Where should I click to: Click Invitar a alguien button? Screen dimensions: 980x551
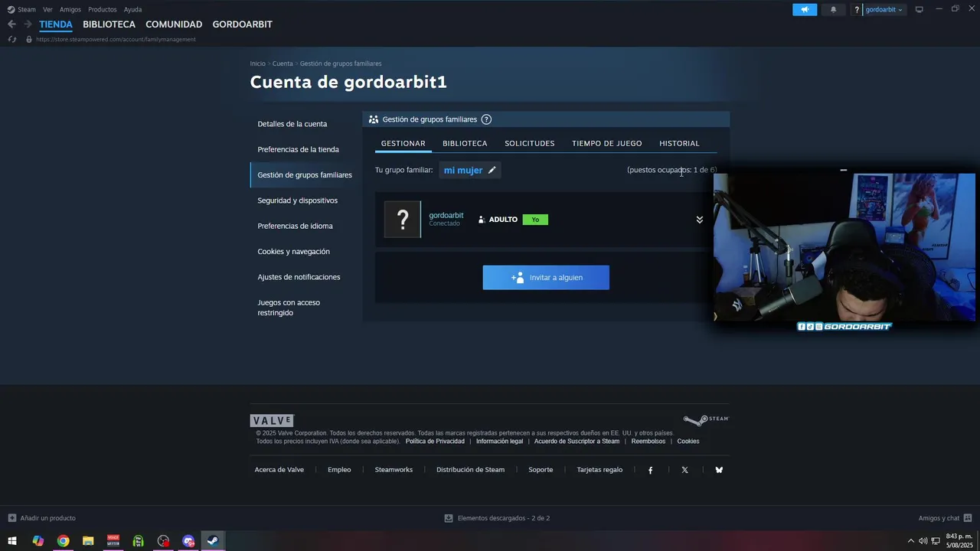click(x=546, y=278)
